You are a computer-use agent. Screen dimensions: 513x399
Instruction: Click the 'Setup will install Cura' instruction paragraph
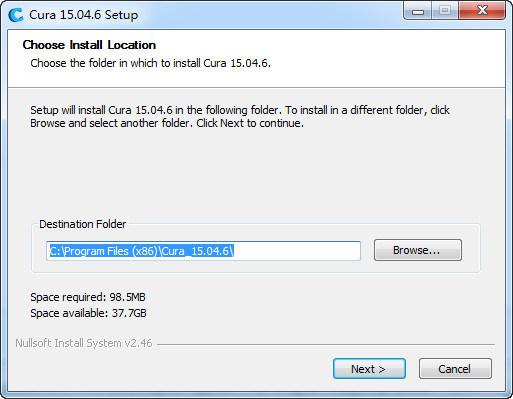click(240, 116)
